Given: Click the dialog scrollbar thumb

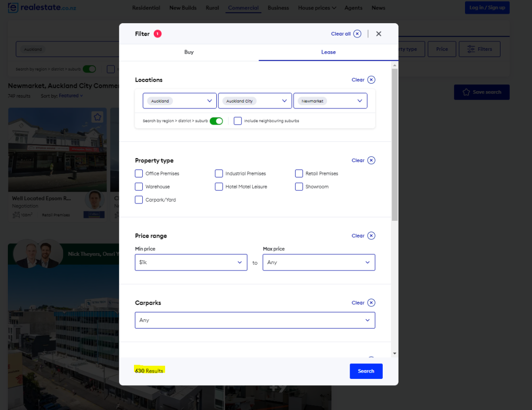Looking at the screenshot, I should (x=395, y=144).
